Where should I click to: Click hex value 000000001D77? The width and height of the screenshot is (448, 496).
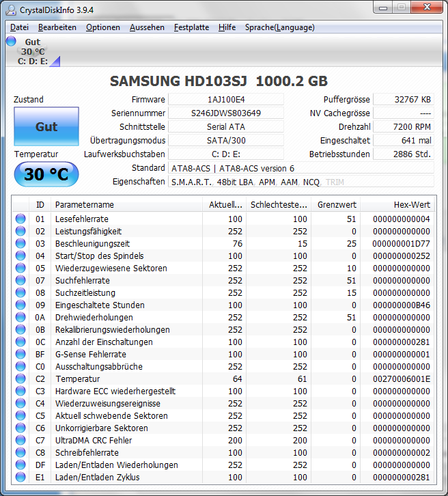[401, 244]
